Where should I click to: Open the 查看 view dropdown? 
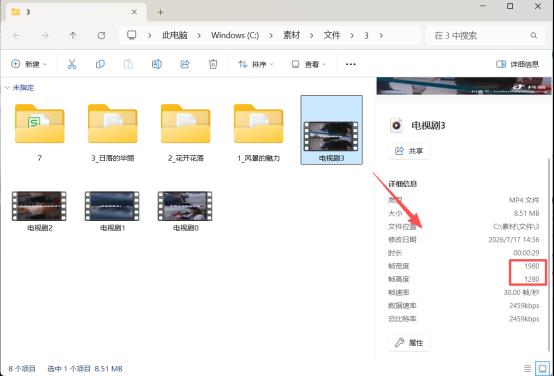[309, 64]
